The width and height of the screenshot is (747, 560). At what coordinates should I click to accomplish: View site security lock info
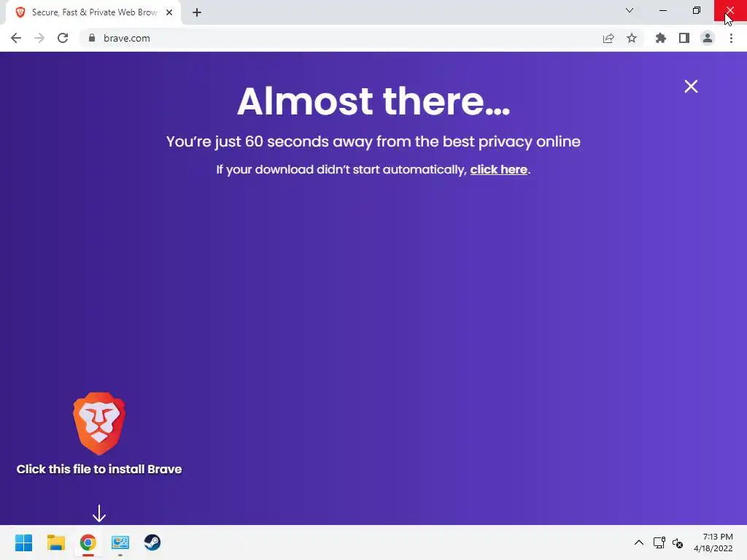pos(91,38)
